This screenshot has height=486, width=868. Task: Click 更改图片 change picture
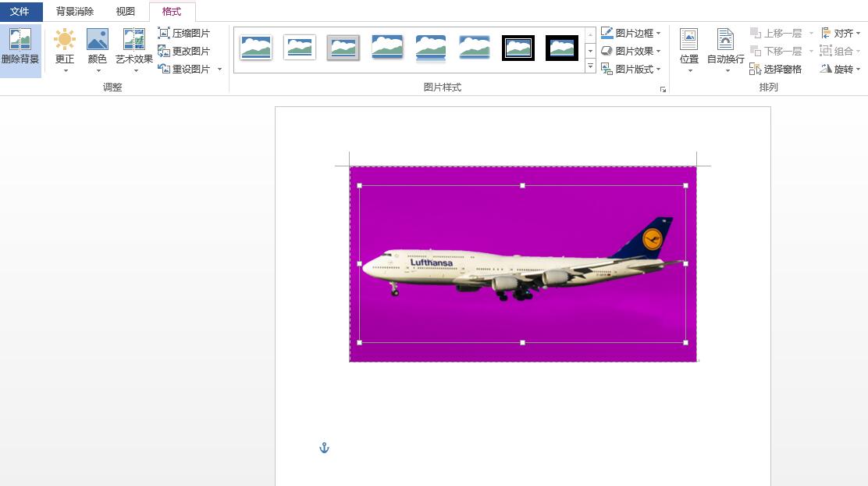pyautogui.click(x=183, y=51)
